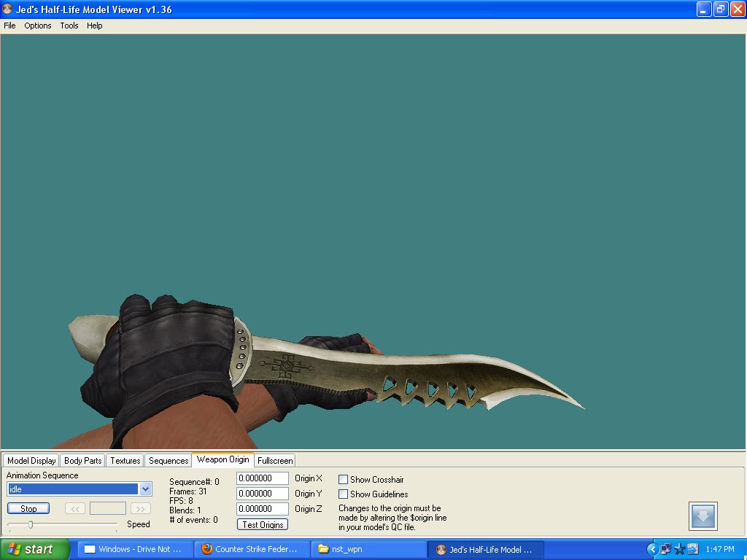This screenshot has width=747, height=560.
Task: Click the network computers tray icon
Action: click(x=665, y=549)
